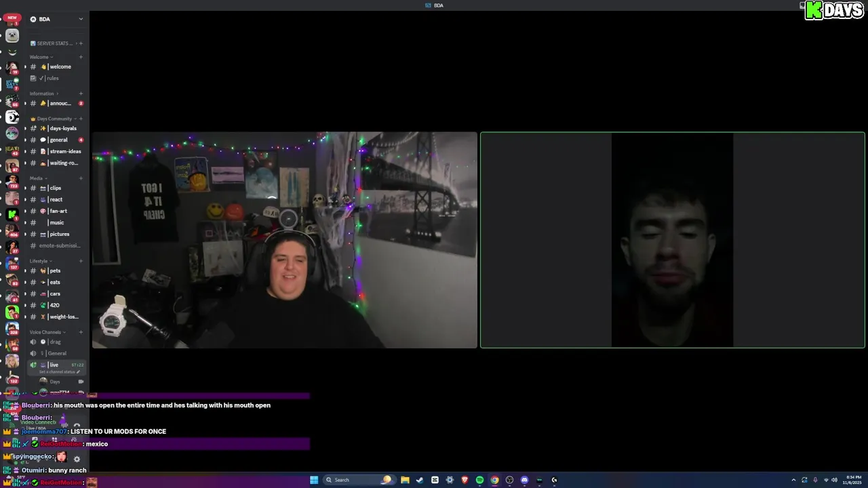Focus the right highlighted video tile
The width and height of the screenshot is (868, 488).
click(673, 240)
